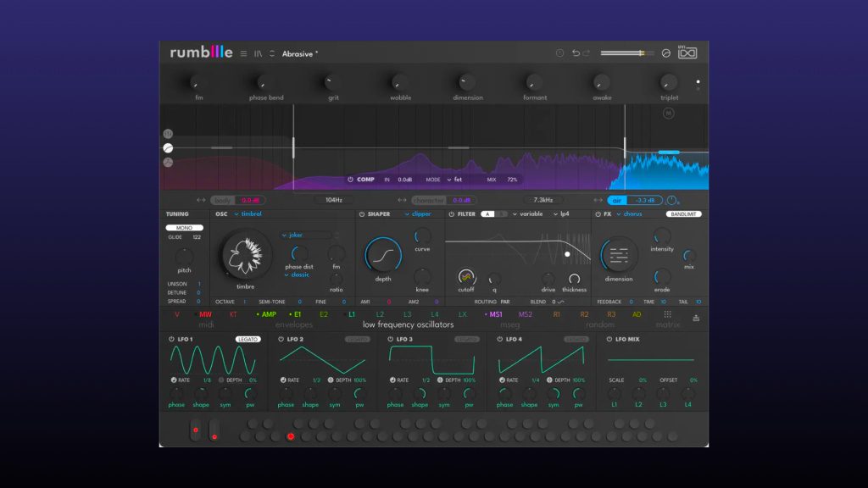Click the undo arrow icon
Viewport: 868px width, 488px height.
576,53
